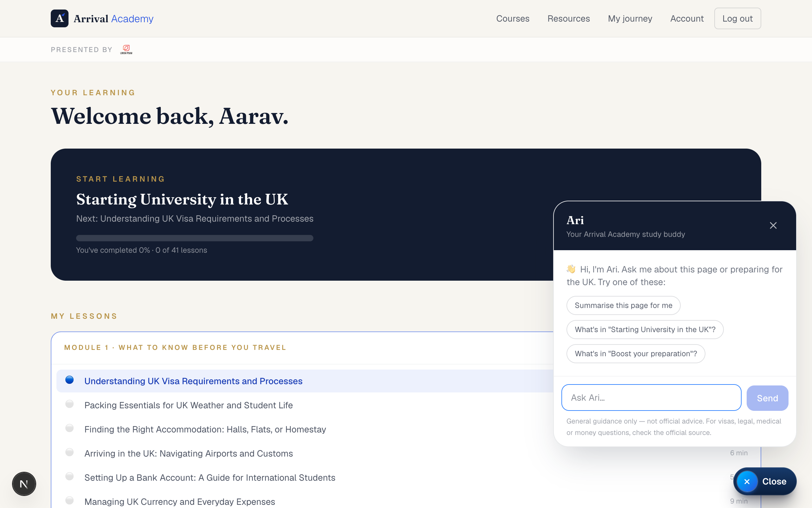Screen dimensions: 812x508
Task: Click the Send button in Ari chat
Action: point(767,398)
